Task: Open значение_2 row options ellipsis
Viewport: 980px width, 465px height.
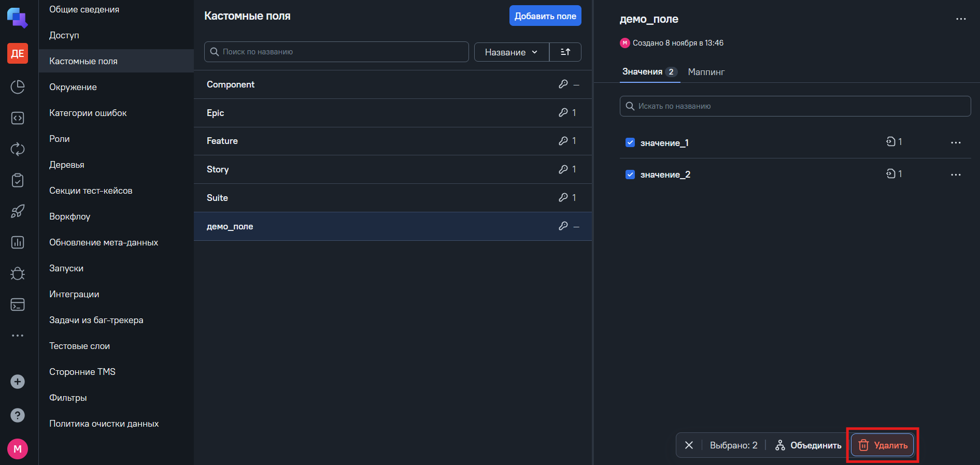Action: 956,175
